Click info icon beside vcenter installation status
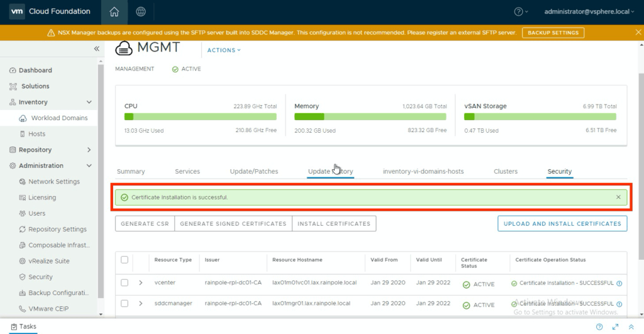This screenshot has height=334, width=644. (x=619, y=284)
